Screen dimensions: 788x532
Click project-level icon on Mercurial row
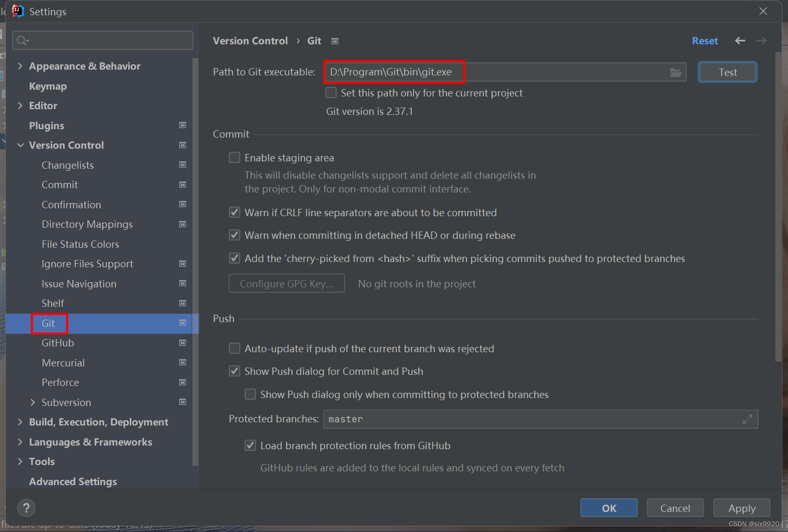click(x=183, y=362)
